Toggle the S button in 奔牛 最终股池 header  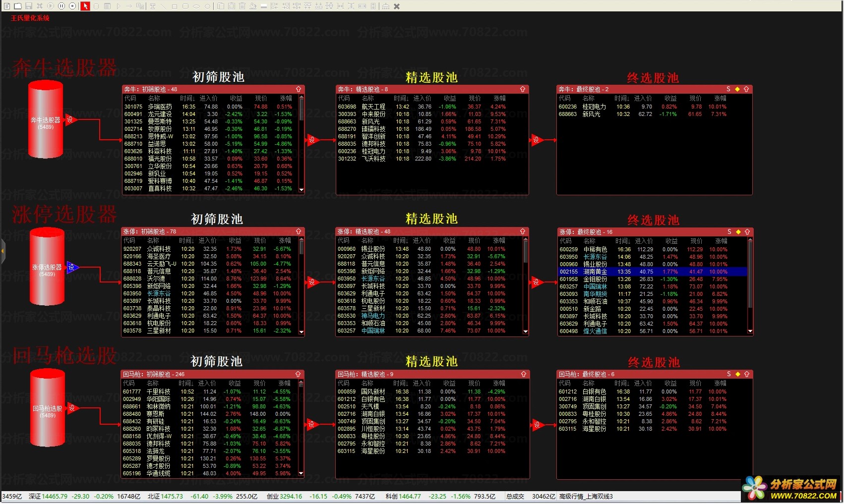point(728,89)
